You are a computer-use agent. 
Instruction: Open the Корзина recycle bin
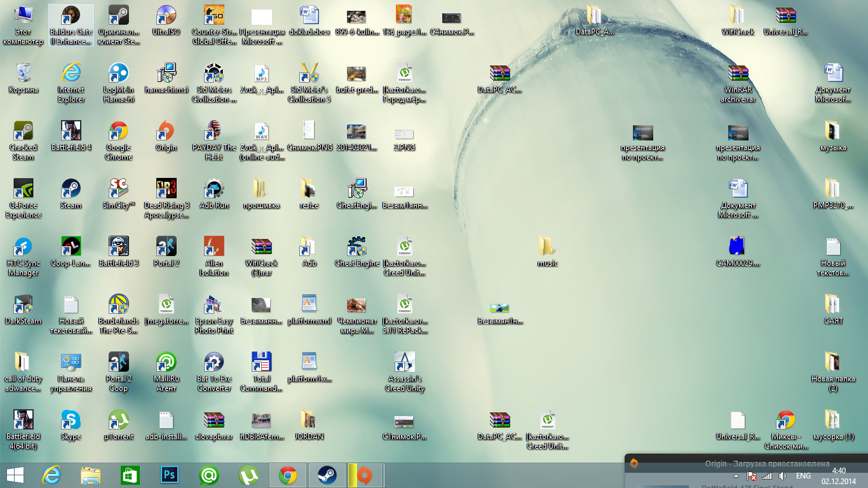click(24, 78)
